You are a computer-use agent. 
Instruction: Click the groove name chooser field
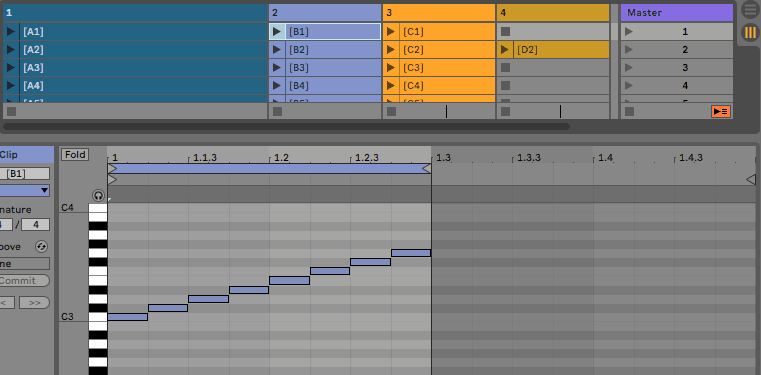[x=24, y=264]
